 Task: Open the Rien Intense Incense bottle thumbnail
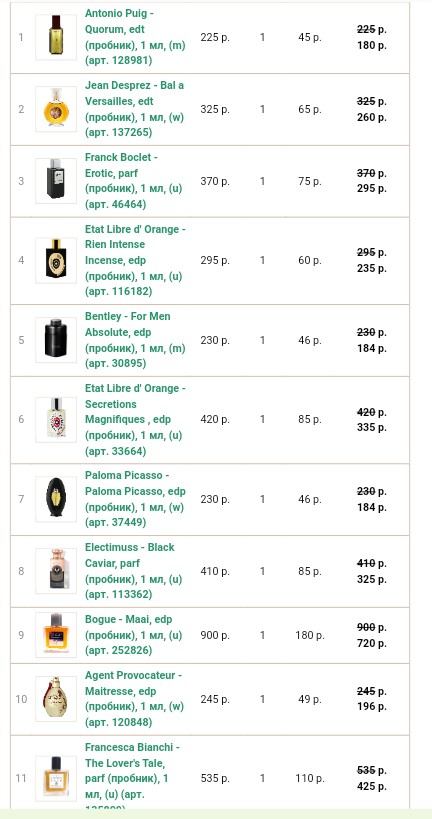tap(56, 260)
